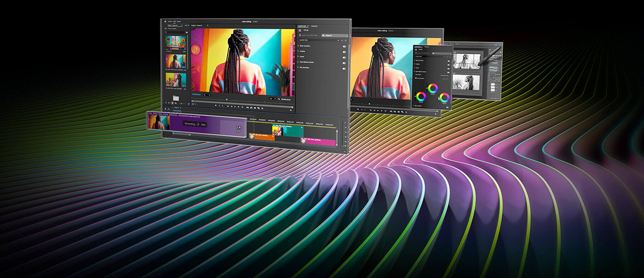Select the bottom clip thumbnail in Project panel

coord(176,80)
